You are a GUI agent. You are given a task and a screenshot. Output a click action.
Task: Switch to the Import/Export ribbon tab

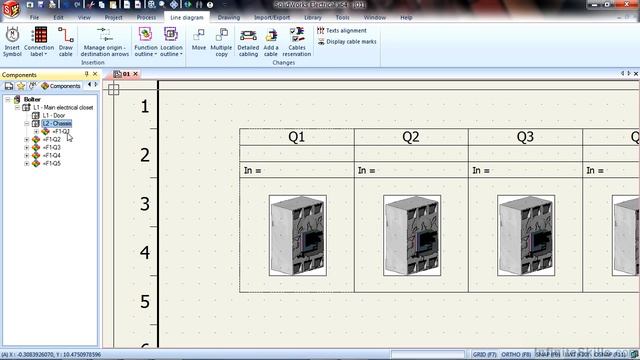[x=272, y=18]
